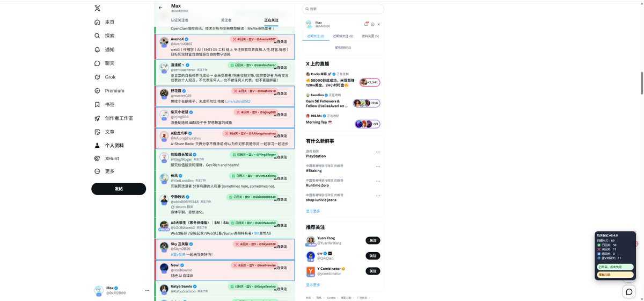The image size is (644, 301).
Task: Click Cookie footer link
Action: [x=332, y=297]
